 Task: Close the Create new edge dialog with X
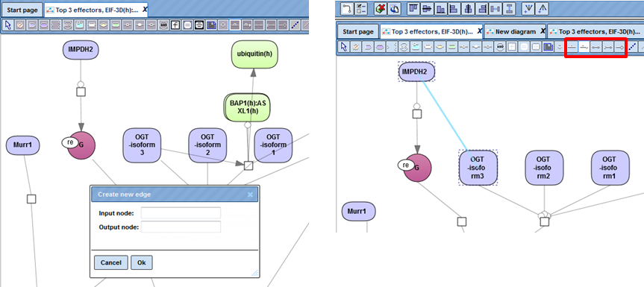pos(250,195)
